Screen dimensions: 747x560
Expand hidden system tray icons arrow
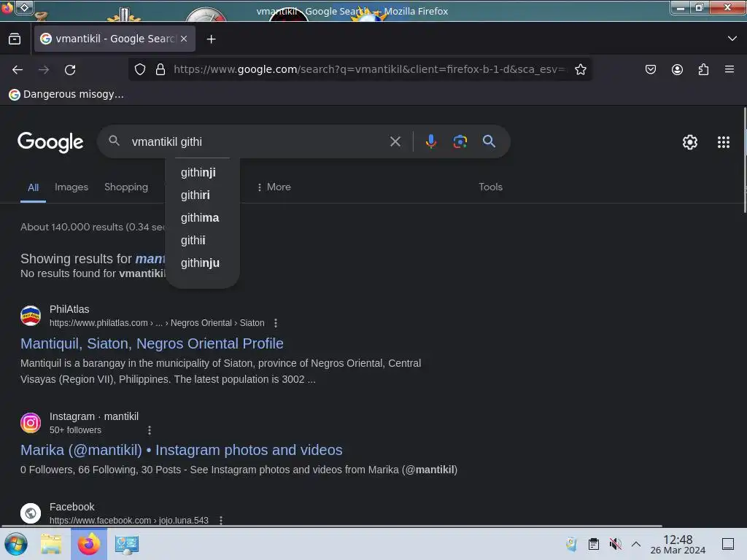coord(636,544)
